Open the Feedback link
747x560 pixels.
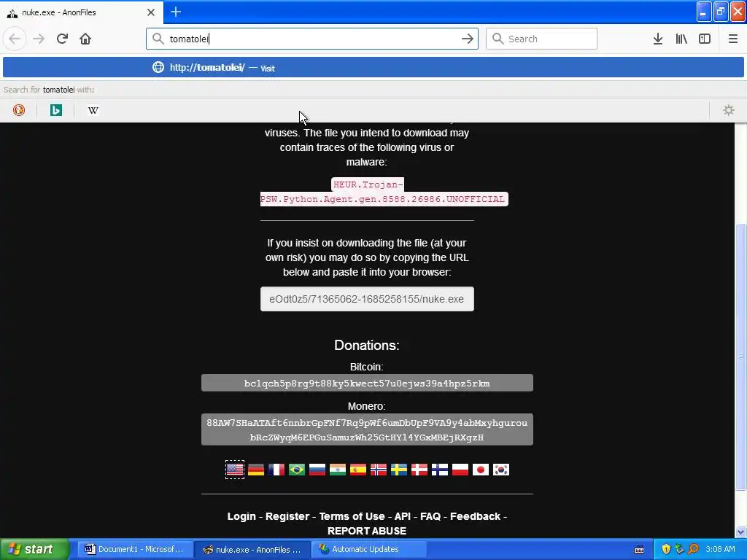(476, 516)
